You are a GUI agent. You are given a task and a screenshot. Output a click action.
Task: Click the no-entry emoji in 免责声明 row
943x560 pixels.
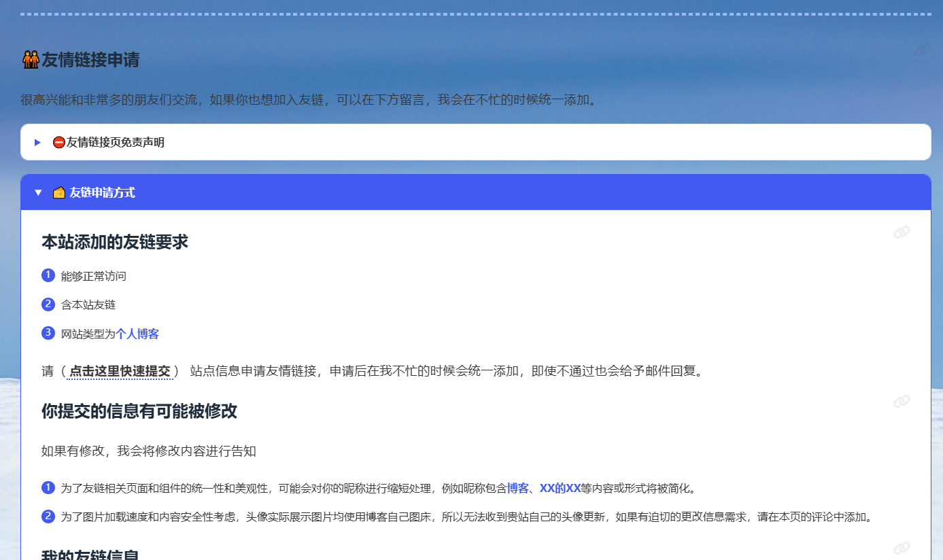tap(59, 143)
